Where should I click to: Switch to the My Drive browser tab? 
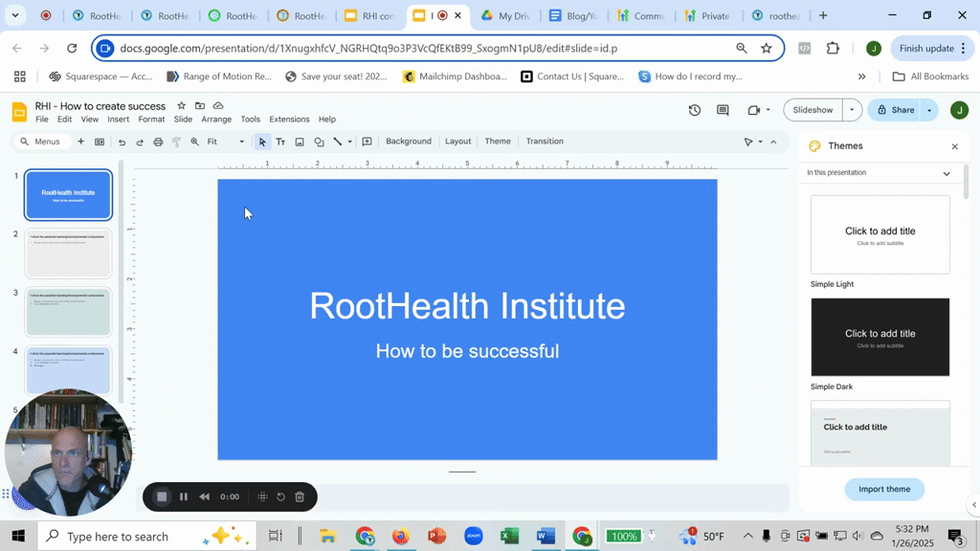tap(506, 15)
